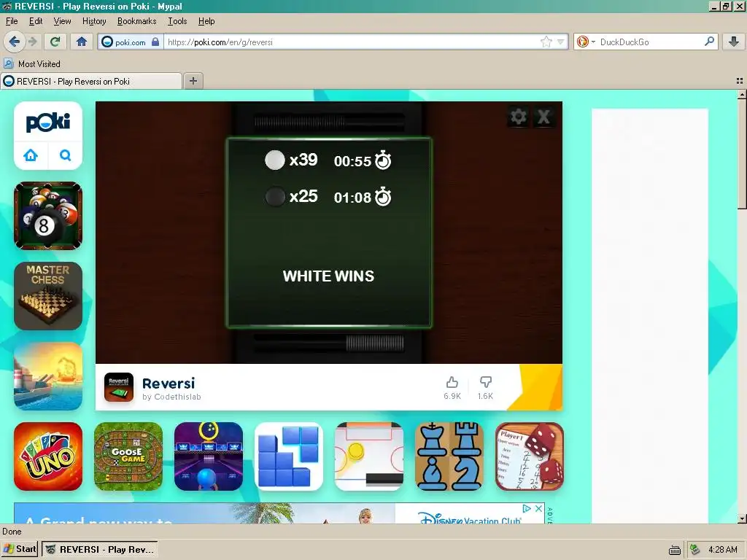
Task: Click the white stopwatch icon beside 00:55
Action: click(x=383, y=160)
